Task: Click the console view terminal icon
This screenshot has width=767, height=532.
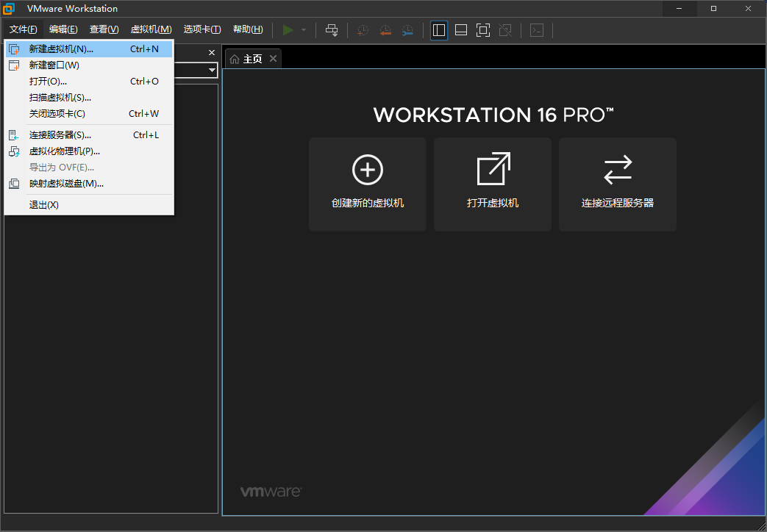Action: pyautogui.click(x=538, y=30)
